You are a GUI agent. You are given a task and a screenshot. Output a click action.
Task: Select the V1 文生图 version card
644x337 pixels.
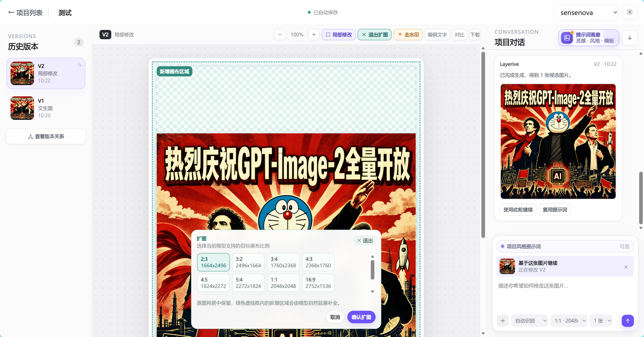(x=46, y=108)
